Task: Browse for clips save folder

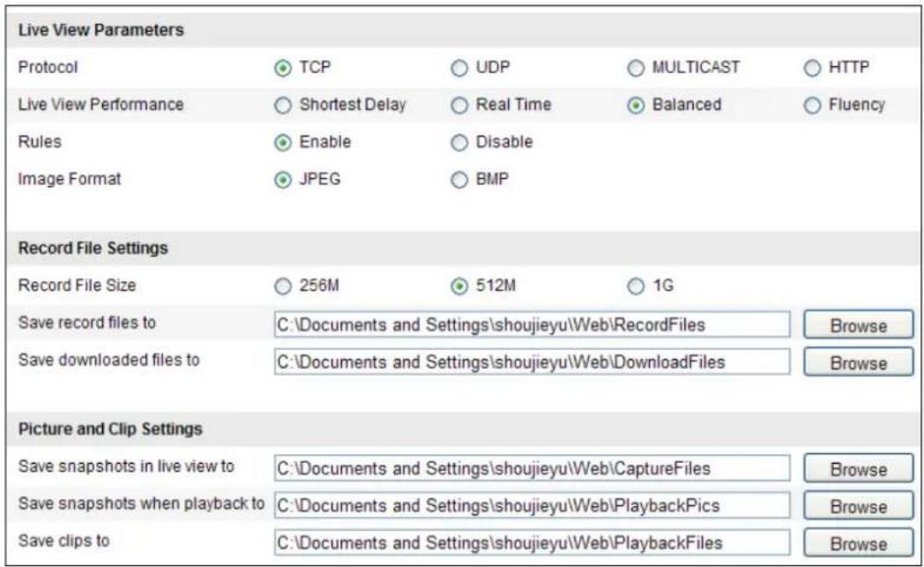Action: [x=858, y=543]
